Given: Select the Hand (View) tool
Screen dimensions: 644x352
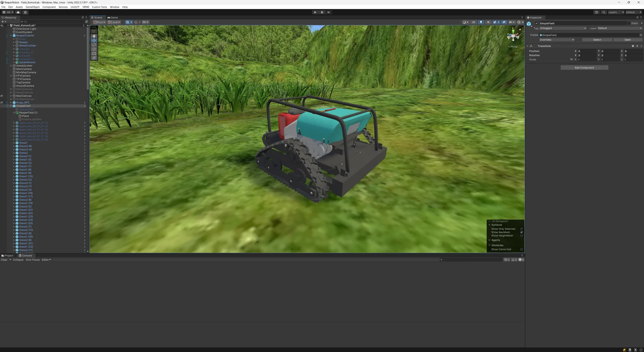Looking at the screenshot, I should click(x=94, y=36).
